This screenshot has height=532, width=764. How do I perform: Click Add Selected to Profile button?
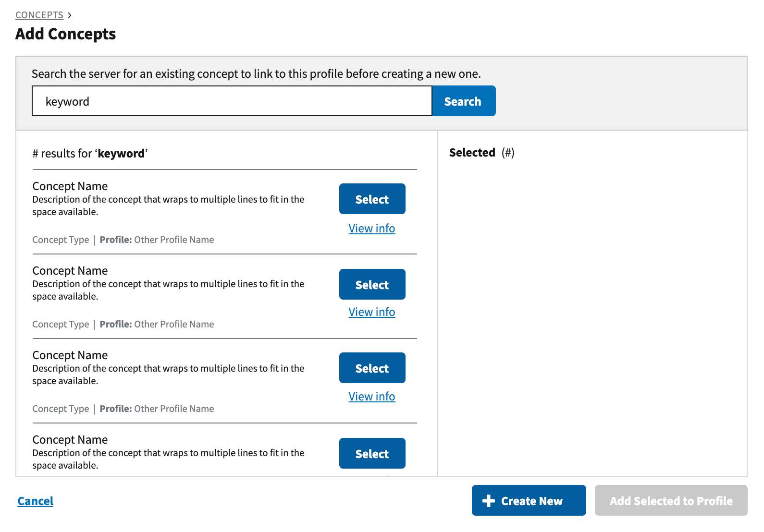tap(671, 501)
